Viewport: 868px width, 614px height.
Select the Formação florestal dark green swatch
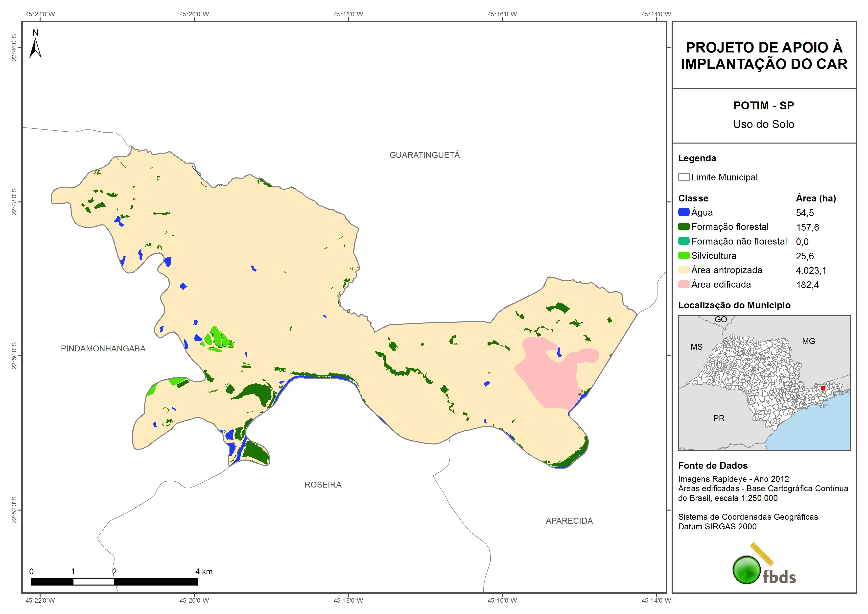683,227
